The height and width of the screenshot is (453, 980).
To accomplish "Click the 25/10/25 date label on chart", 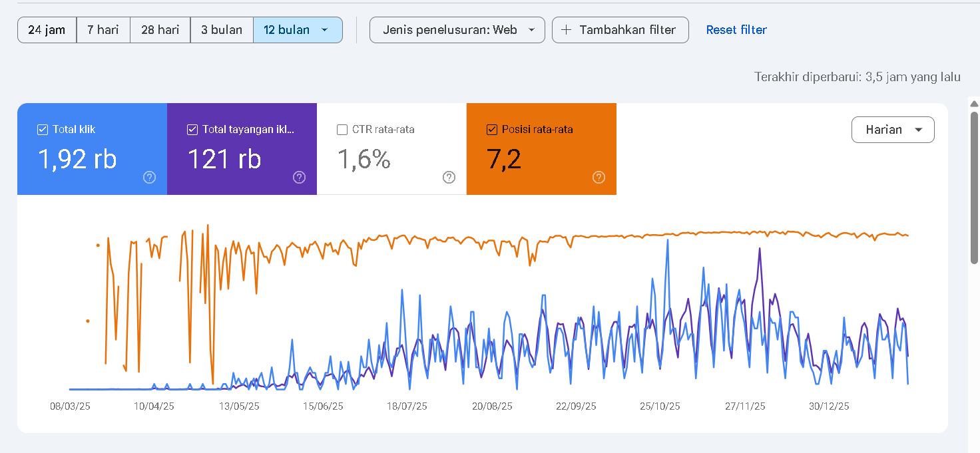I will (x=660, y=406).
